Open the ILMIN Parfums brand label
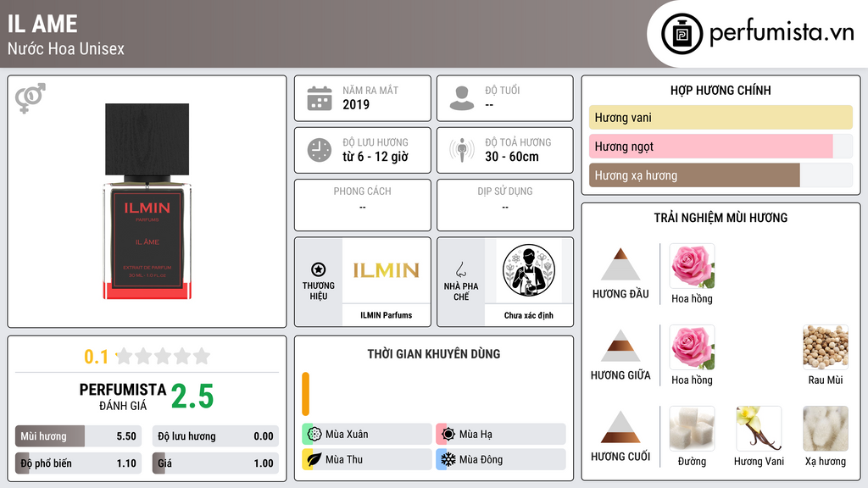Viewport: 868px width, 488px height. click(x=387, y=315)
